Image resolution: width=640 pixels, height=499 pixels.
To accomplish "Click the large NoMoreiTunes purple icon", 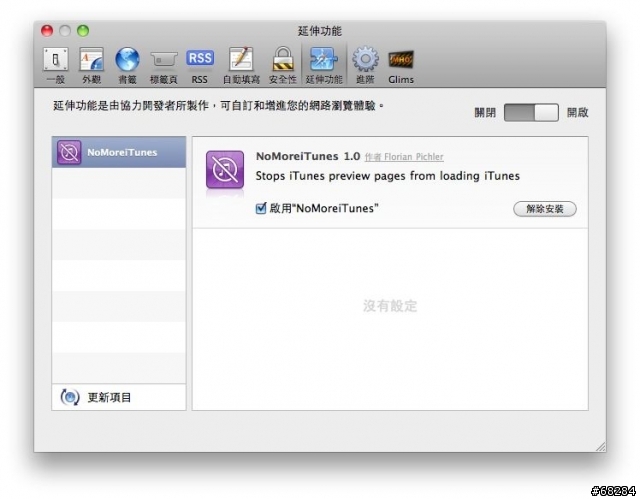I will pos(225,170).
